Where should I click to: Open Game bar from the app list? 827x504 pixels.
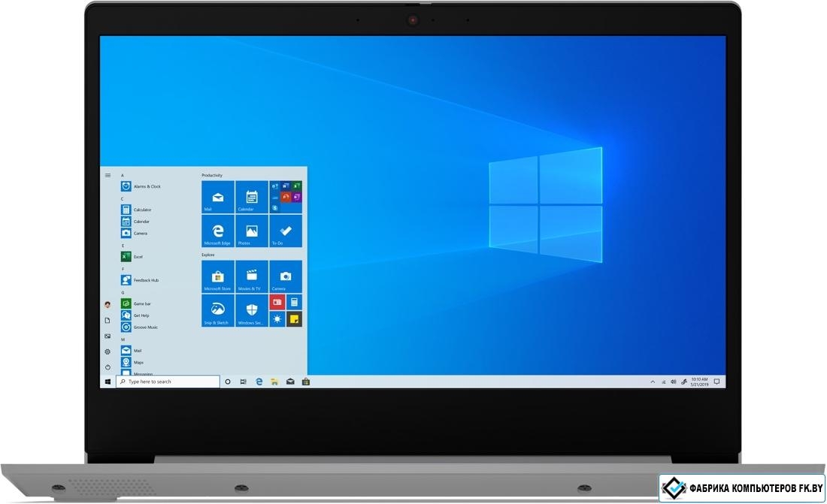coord(136,303)
